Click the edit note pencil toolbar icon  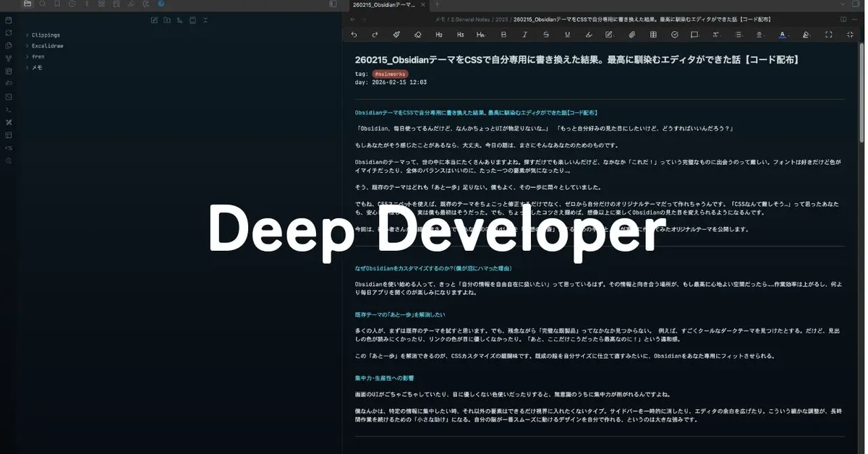[x=610, y=34]
